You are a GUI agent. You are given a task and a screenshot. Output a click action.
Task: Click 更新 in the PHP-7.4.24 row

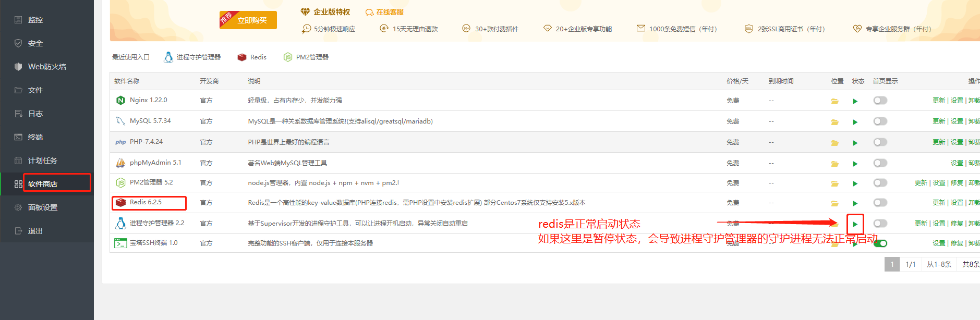[x=939, y=142]
